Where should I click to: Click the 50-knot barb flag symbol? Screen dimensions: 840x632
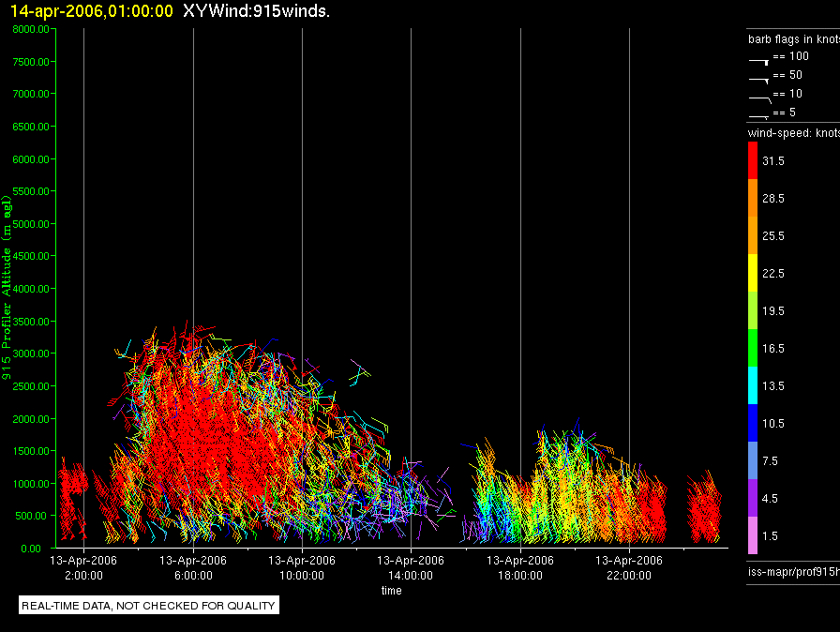point(759,81)
